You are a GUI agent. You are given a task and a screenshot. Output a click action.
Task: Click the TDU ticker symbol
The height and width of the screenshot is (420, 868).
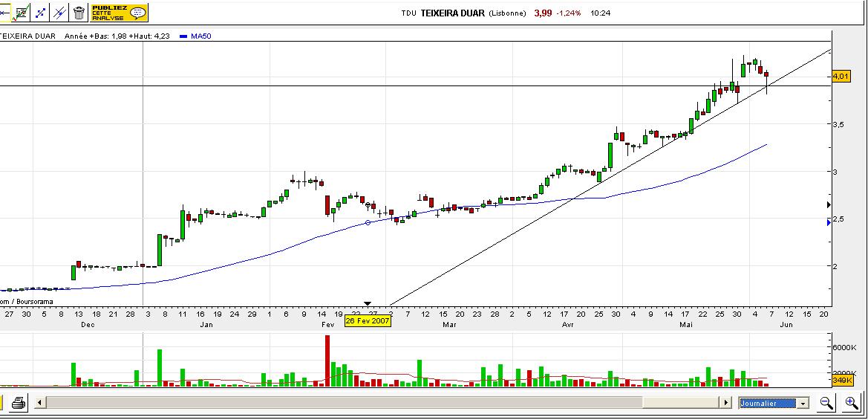[x=409, y=13]
